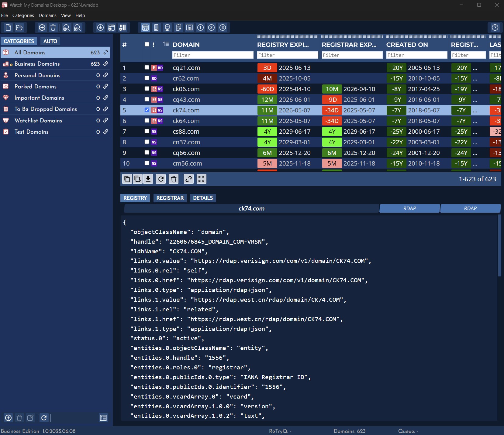This screenshot has height=435, width=504.
Task: Check the box for cr62.com
Action: pyautogui.click(x=147, y=78)
